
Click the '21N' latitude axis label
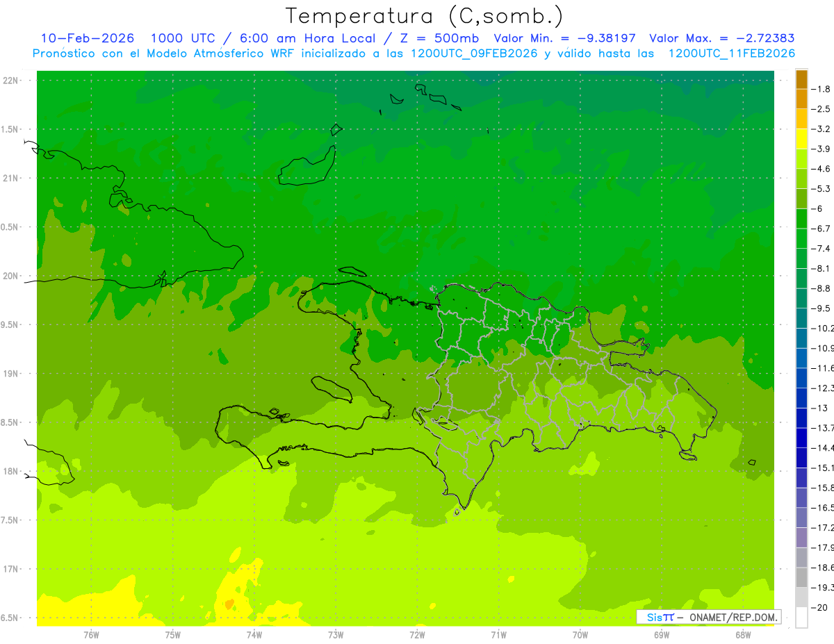click(12, 179)
